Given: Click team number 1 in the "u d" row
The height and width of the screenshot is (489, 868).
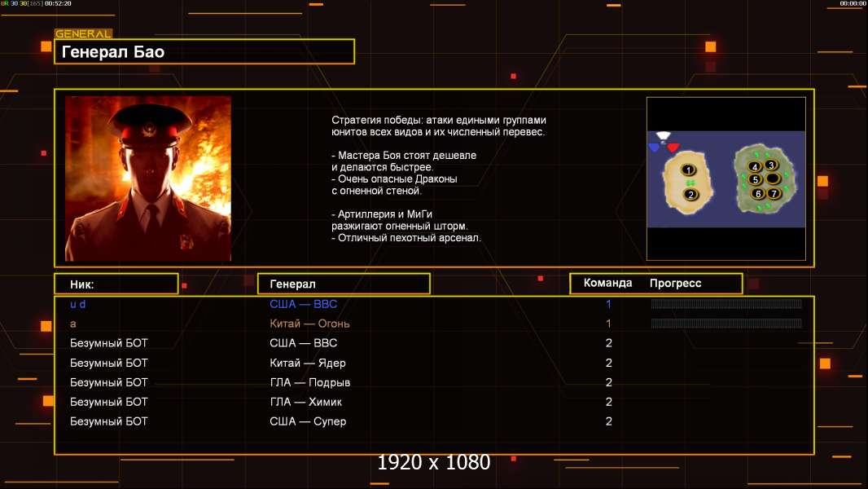Looking at the screenshot, I should click(608, 304).
